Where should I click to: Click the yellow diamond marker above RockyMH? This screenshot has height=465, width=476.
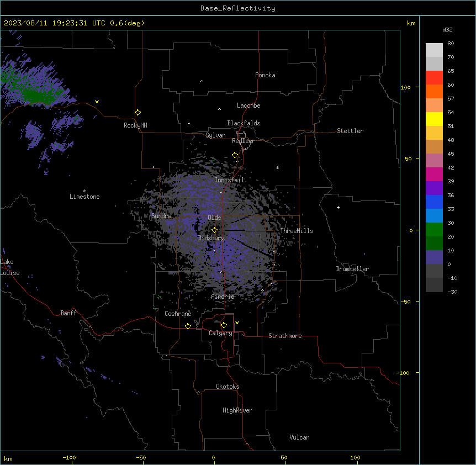(x=138, y=113)
